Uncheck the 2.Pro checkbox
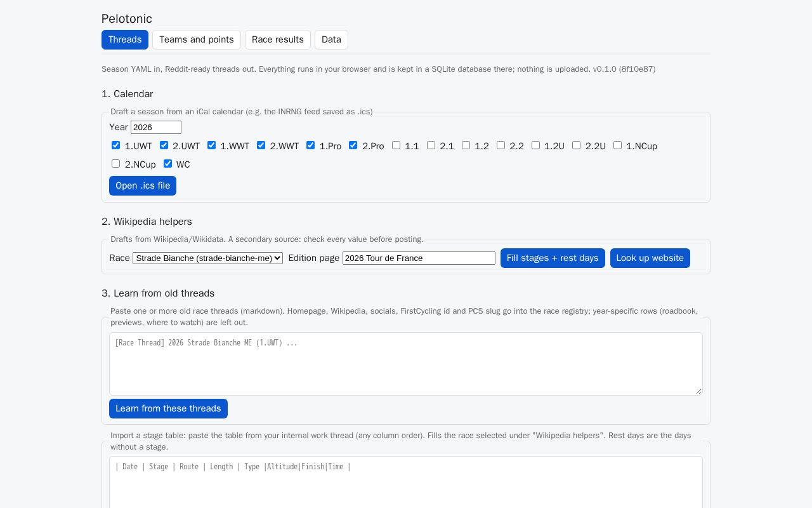 coord(353,145)
